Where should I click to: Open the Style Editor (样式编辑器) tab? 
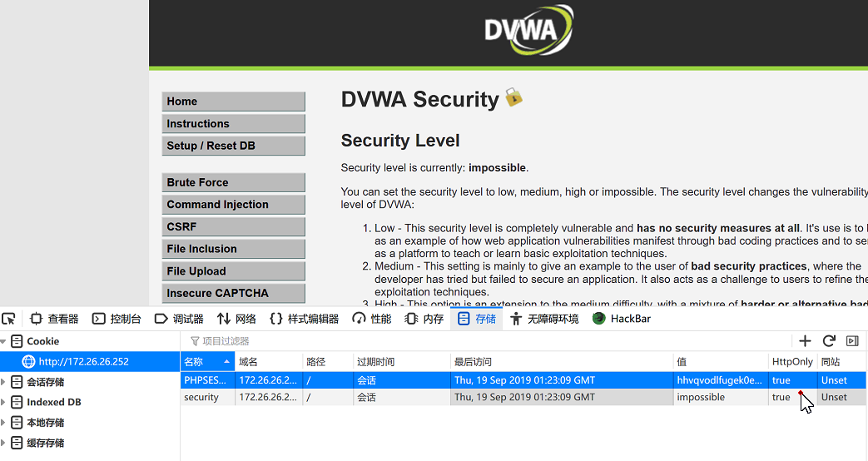[305, 319]
